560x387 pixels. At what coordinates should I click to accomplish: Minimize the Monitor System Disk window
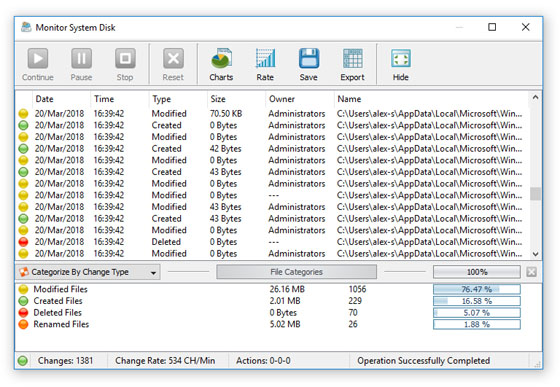click(460, 27)
